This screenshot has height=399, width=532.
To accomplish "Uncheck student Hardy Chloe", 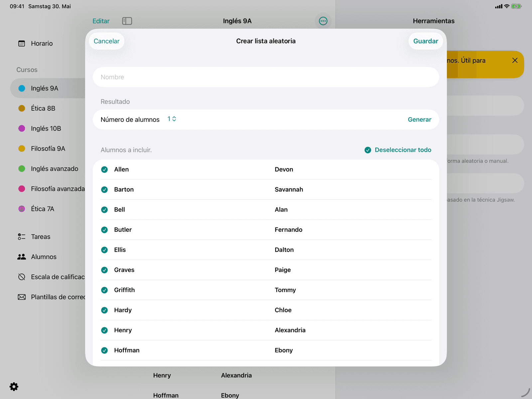I will 104,310.
